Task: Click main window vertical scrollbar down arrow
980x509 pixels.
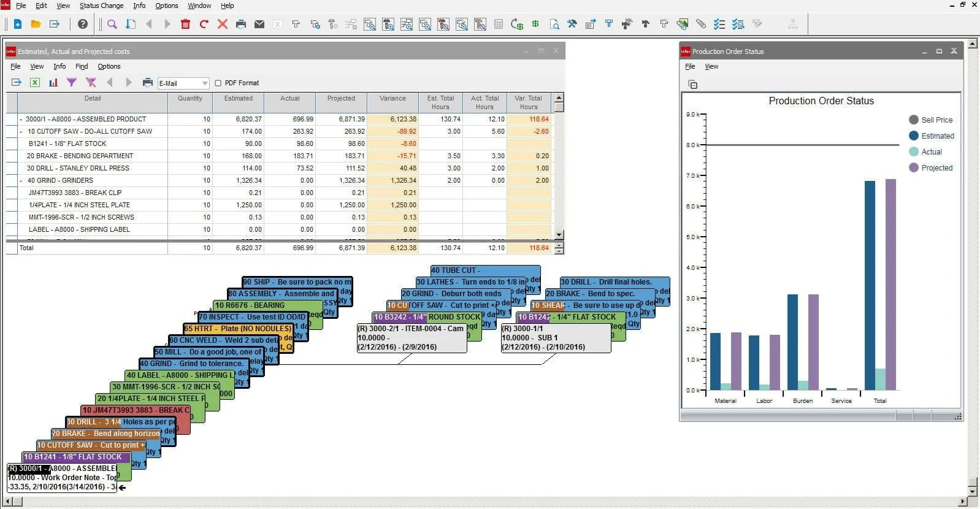Action: (972, 491)
